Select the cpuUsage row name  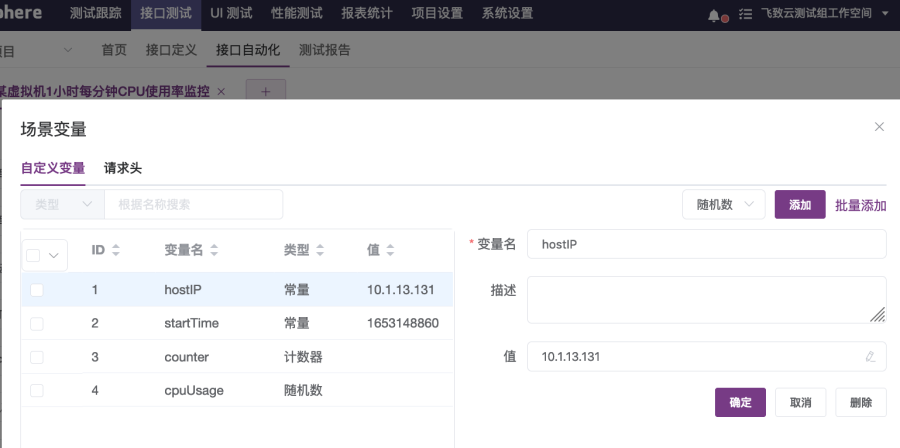(194, 391)
